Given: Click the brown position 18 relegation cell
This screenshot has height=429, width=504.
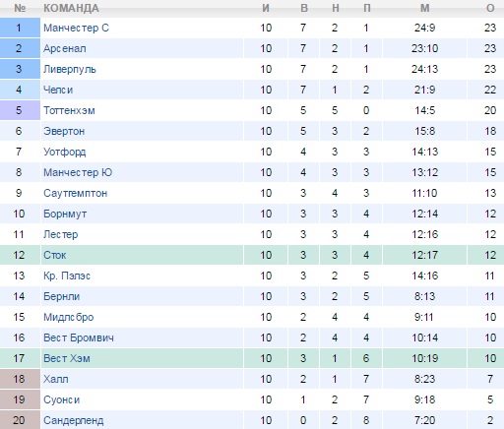Looking at the screenshot, I should [x=20, y=379].
